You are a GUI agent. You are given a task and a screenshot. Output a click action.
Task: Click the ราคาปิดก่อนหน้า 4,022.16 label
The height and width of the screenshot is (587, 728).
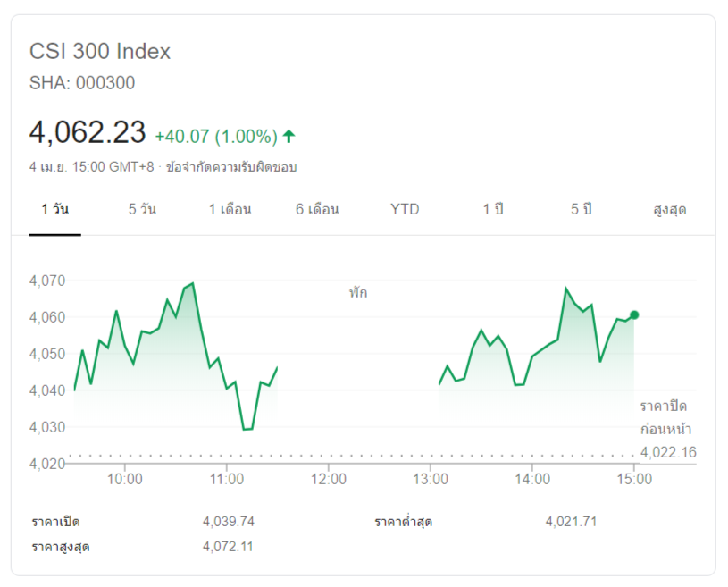667,430
